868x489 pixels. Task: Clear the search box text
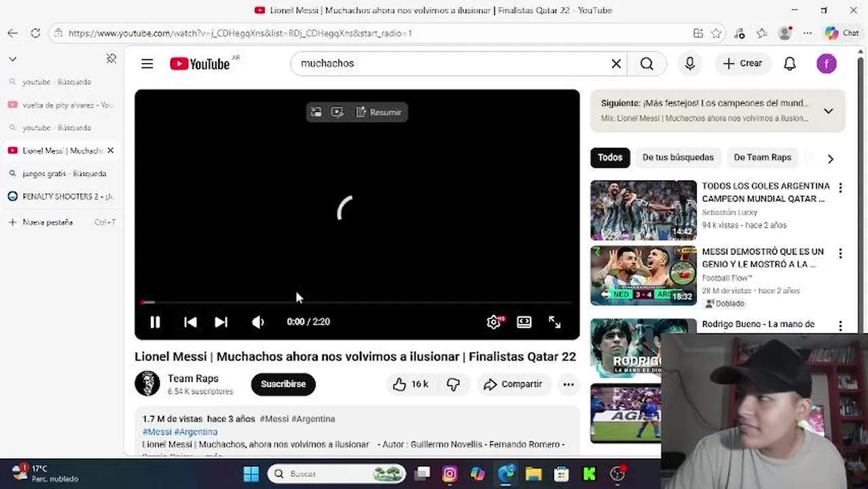tap(616, 63)
